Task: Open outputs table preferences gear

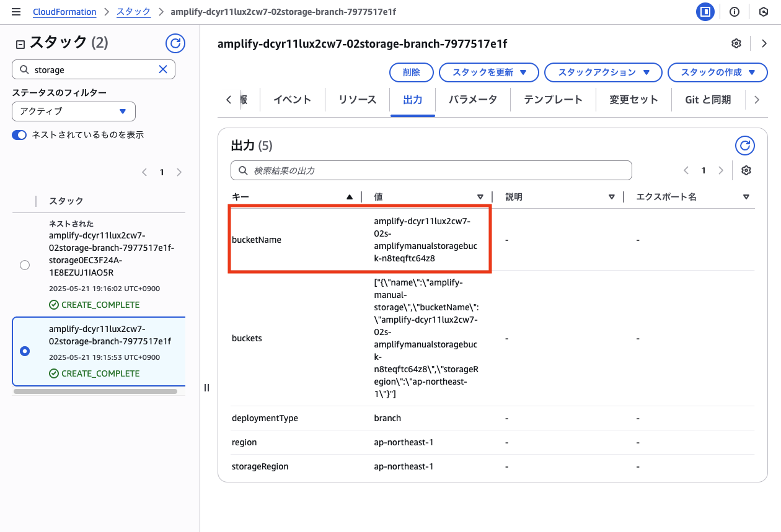Action: [746, 170]
